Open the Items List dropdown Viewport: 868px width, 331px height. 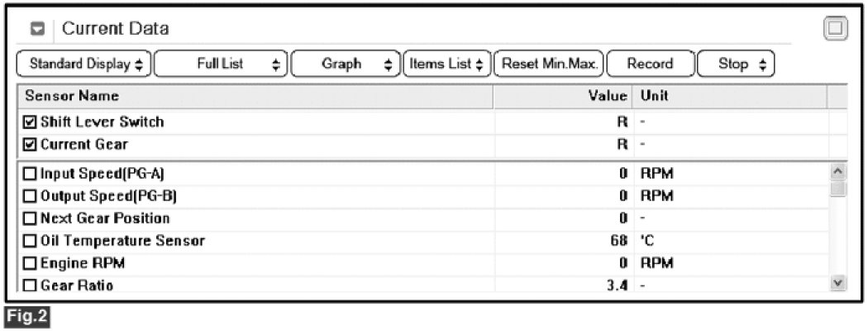(446, 64)
